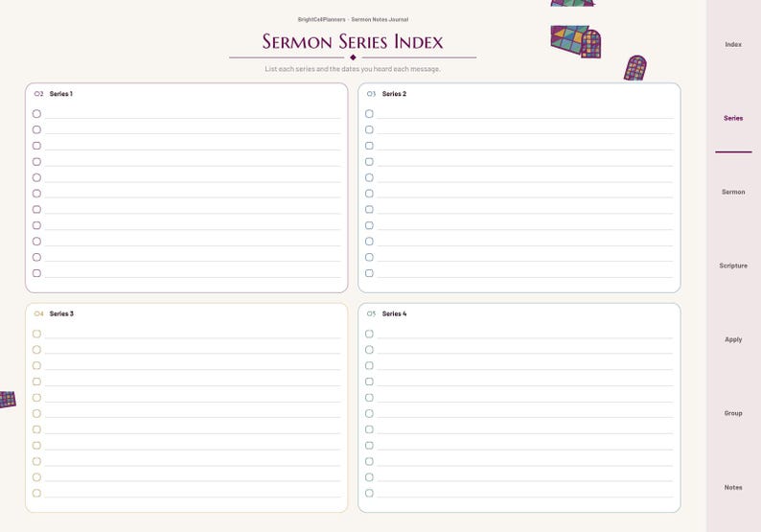This screenshot has width=761, height=532.
Task: Switch to the Scripture tab
Action: (733, 266)
